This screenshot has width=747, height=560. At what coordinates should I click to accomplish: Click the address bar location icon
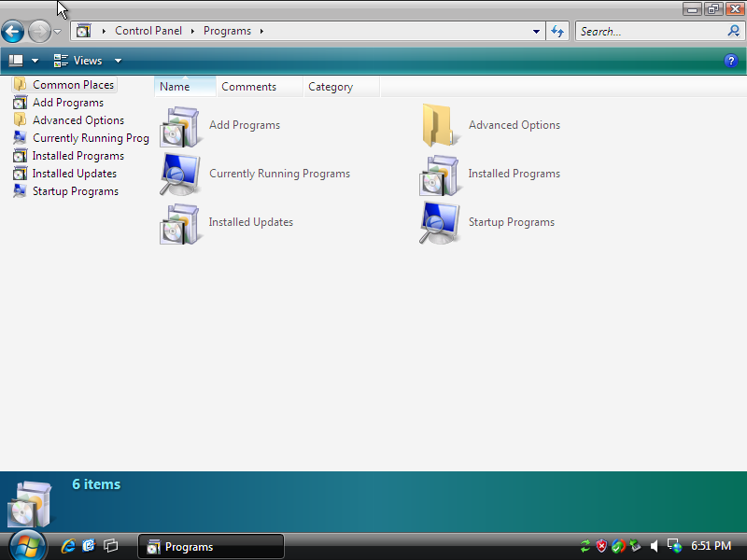coord(83,31)
